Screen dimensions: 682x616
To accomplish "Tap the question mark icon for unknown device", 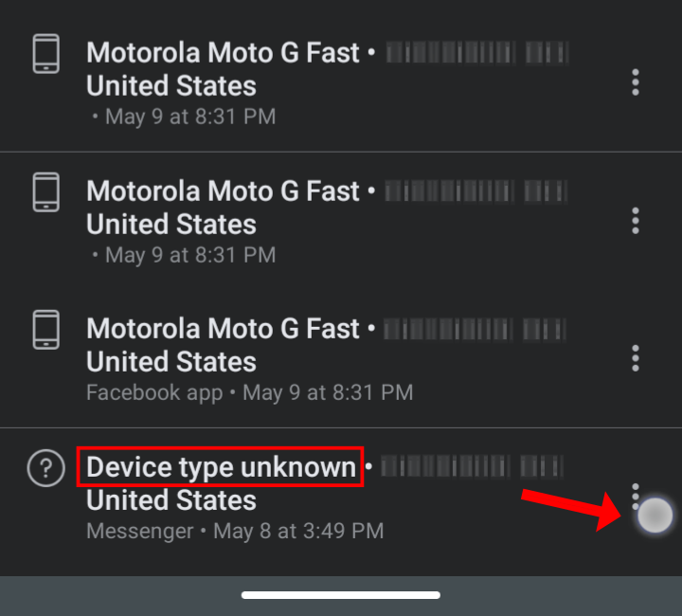I will pyautogui.click(x=46, y=467).
